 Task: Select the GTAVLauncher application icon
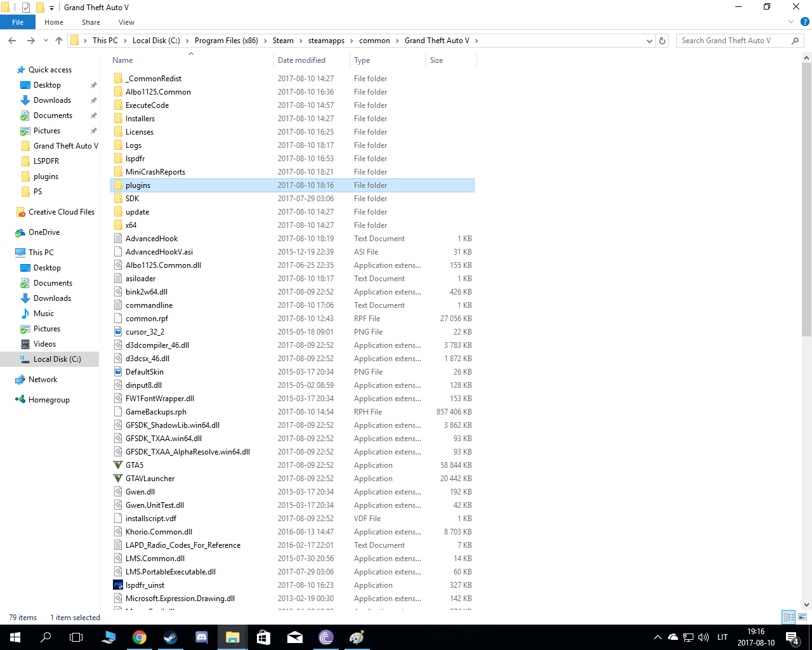118,479
